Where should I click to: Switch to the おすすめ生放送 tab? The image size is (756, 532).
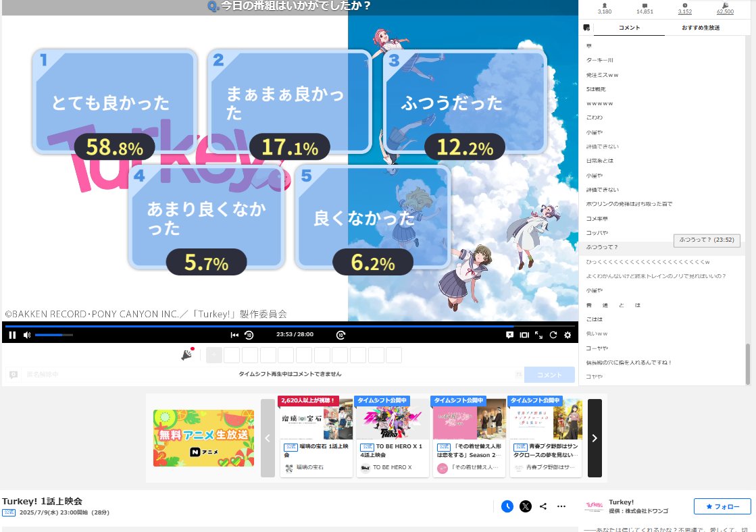coord(701,28)
